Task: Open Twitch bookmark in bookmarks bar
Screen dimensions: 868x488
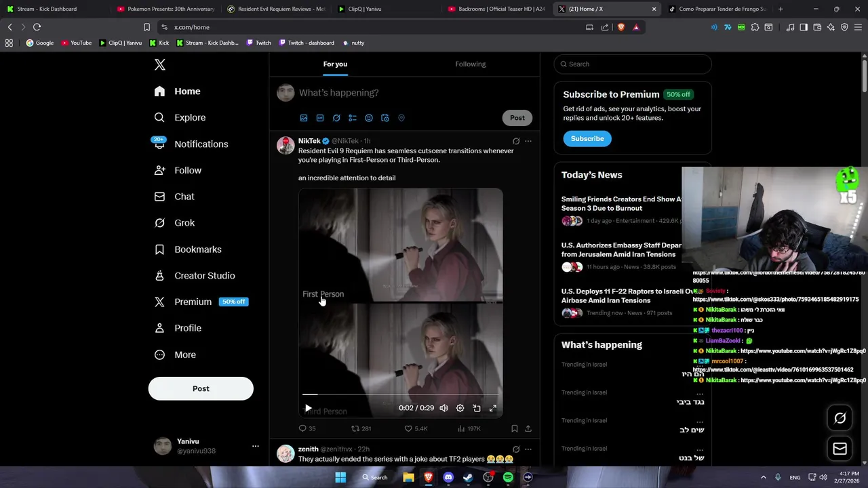Action: coord(259,43)
